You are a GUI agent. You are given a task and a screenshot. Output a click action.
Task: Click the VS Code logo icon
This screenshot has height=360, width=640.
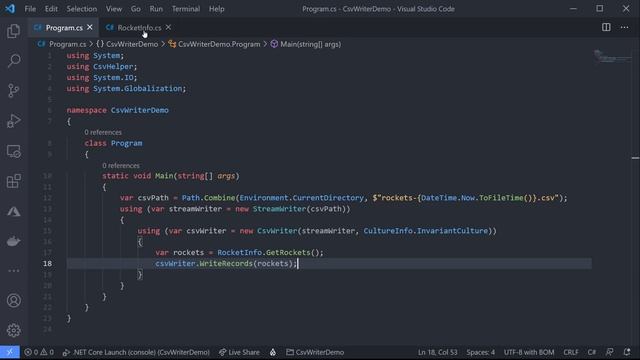(x=10, y=9)
